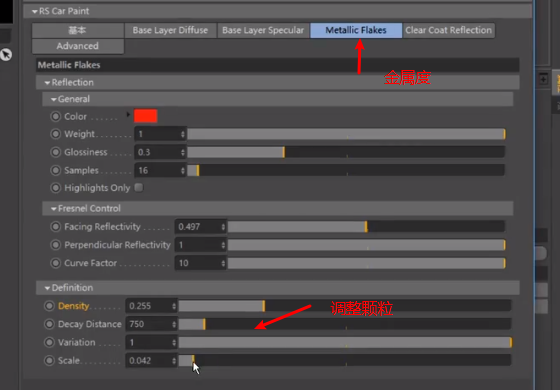Image resolution: width=560 pixels, height=390 pixels.
Task: Click the round cursor icon at left edge
Action: pos(6,55)
